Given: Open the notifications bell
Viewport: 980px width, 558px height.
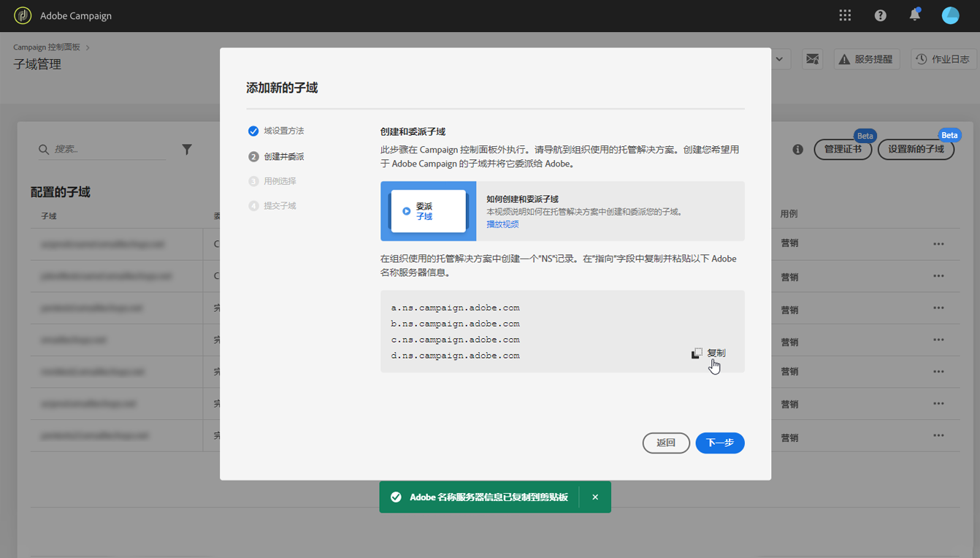Looking at the screenshot, I should pyautogui.click(x=914, y=15).
